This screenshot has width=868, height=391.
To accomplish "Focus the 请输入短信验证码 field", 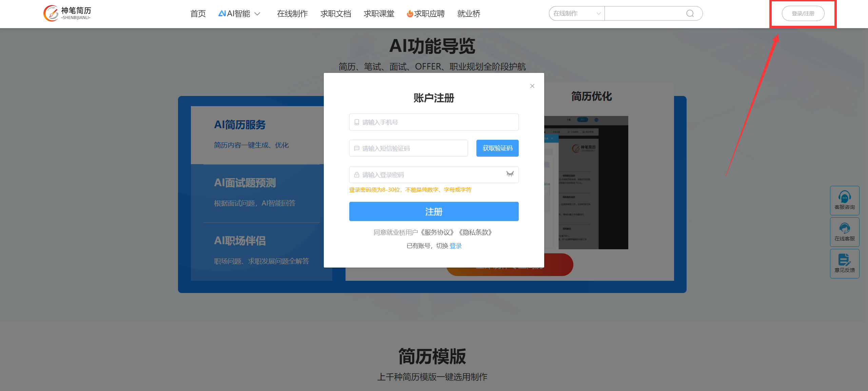I will pyautogui.click(x=408, y=148).
